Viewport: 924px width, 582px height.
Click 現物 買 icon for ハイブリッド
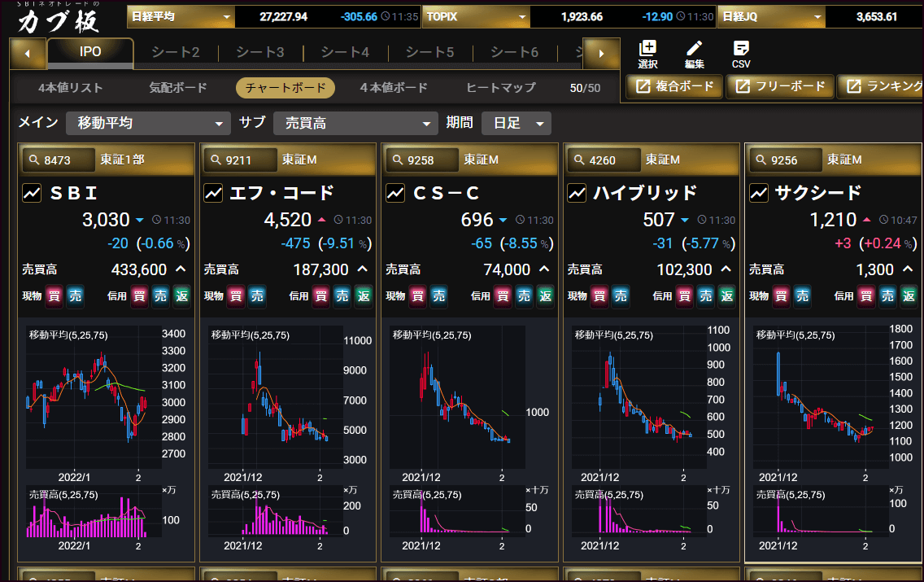pyautogui.click(x=599, y=296)
